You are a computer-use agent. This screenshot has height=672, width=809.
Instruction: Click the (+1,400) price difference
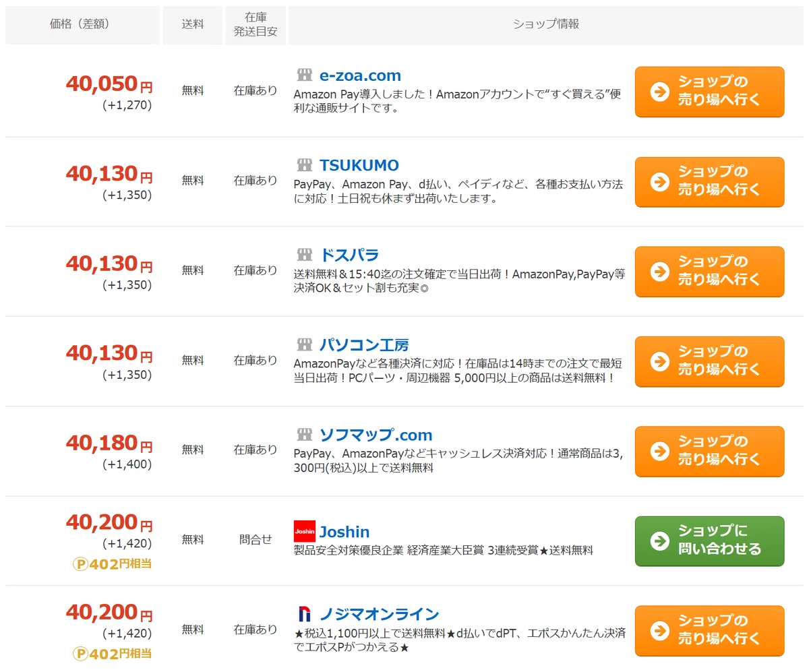pos(127,464)
